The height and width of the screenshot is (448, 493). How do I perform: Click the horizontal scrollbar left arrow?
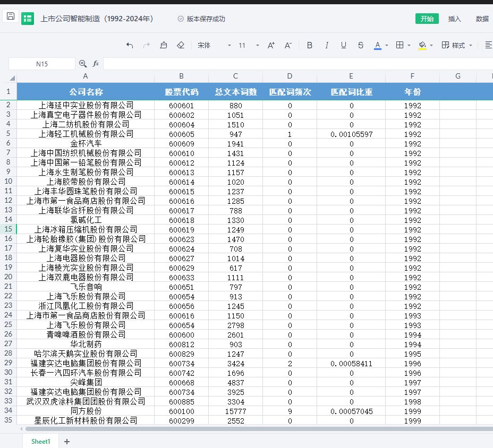[x=21, y=429]
